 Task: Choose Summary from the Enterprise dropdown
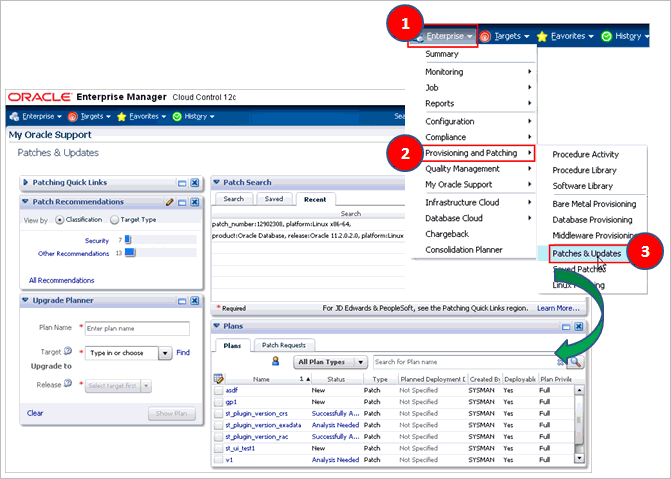click(442, 54)
